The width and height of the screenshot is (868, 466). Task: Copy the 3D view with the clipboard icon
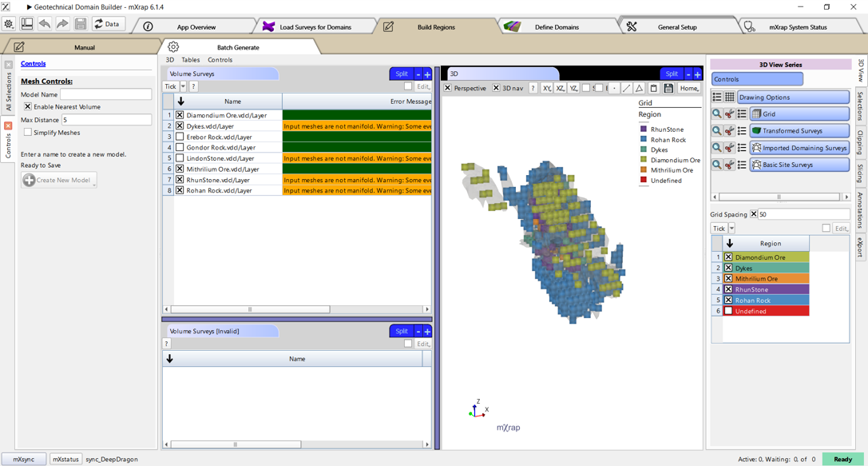[654, 88]
